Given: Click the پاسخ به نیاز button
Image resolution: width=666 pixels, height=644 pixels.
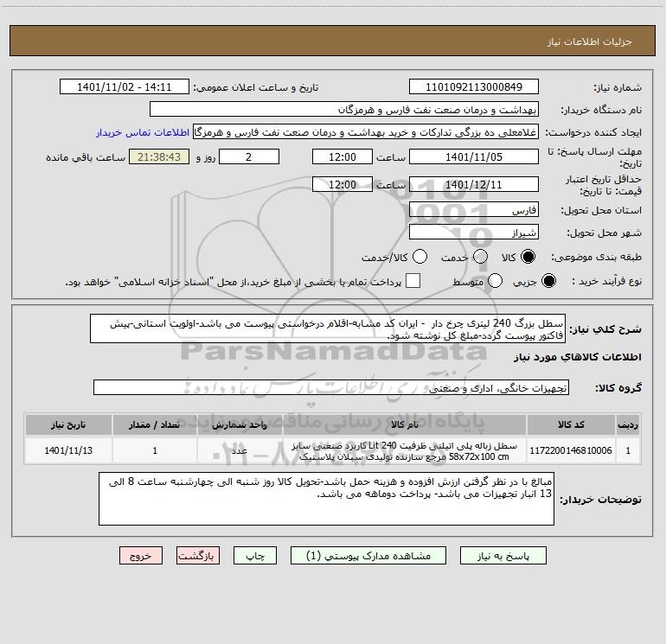Looking at the screenshot, I should pyautogui.click(x=503, y=556).
